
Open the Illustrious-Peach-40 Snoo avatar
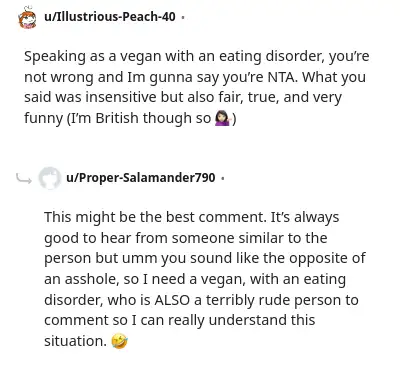[27, 17]
